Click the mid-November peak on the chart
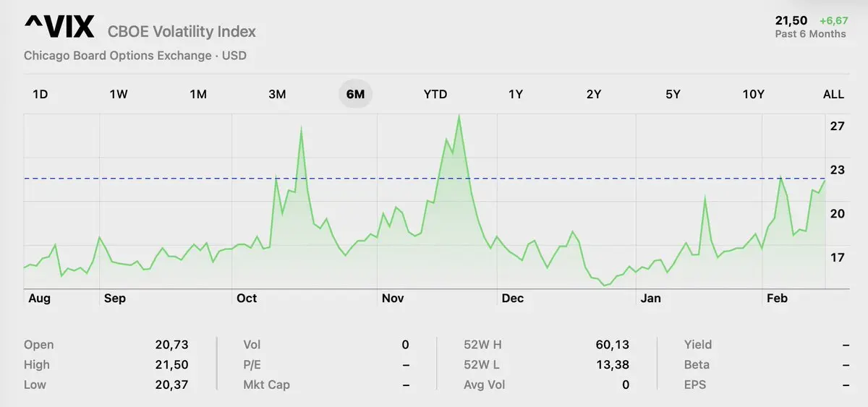The image size is (868, 407). 459,116
